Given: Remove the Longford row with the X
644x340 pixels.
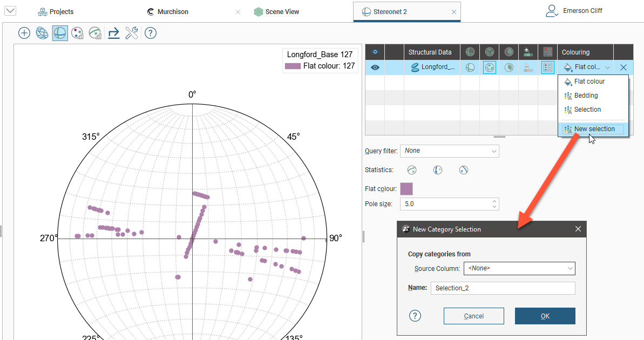Looking at the screenshot, I should (x=623, y=67).
